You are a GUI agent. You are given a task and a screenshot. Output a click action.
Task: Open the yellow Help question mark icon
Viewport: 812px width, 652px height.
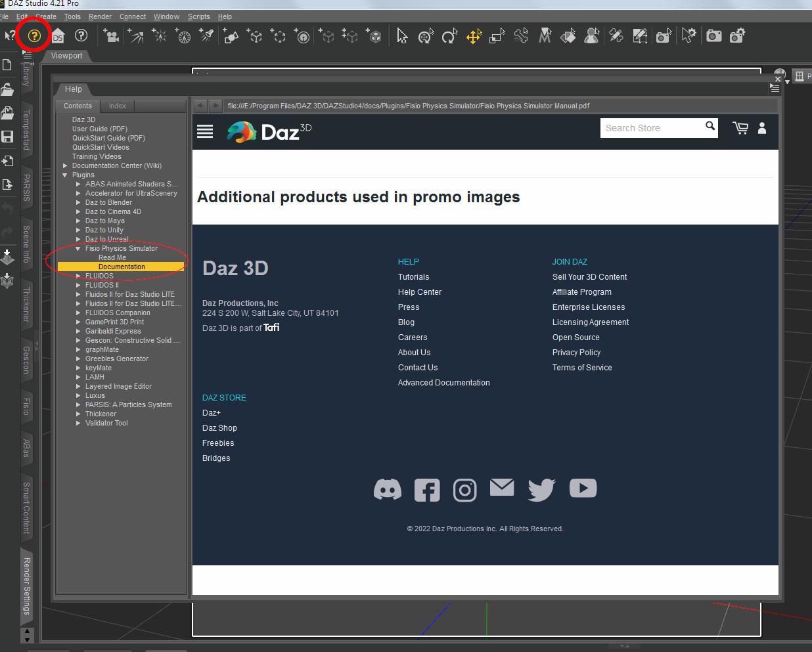click(x=34, y=35)
